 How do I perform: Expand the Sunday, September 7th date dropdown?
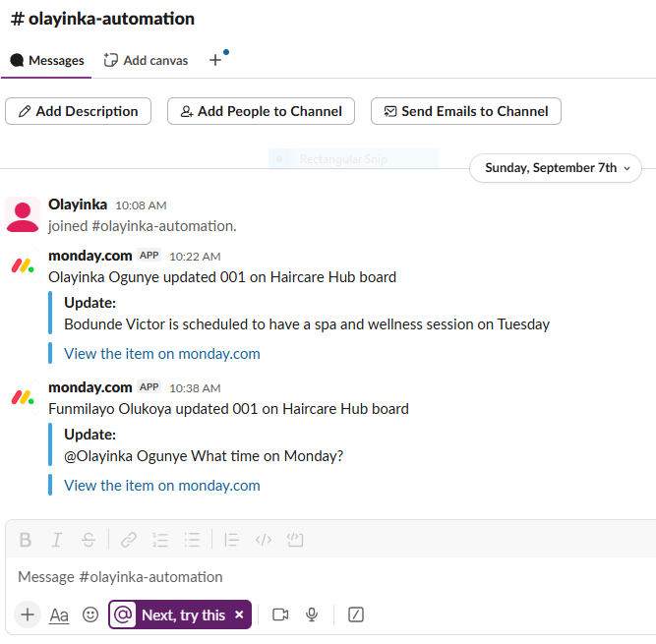click(556, 168)
